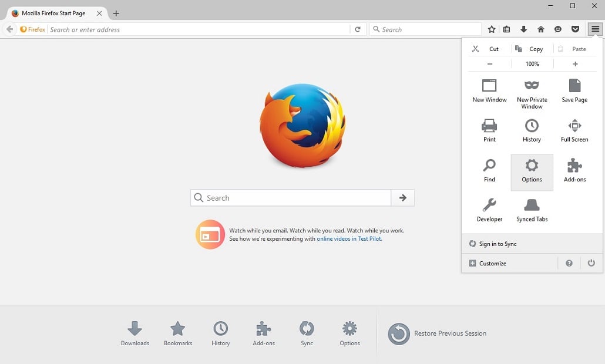605x364 pixels.
Task: Enter Full Screen mode
Action: point(574,131)
